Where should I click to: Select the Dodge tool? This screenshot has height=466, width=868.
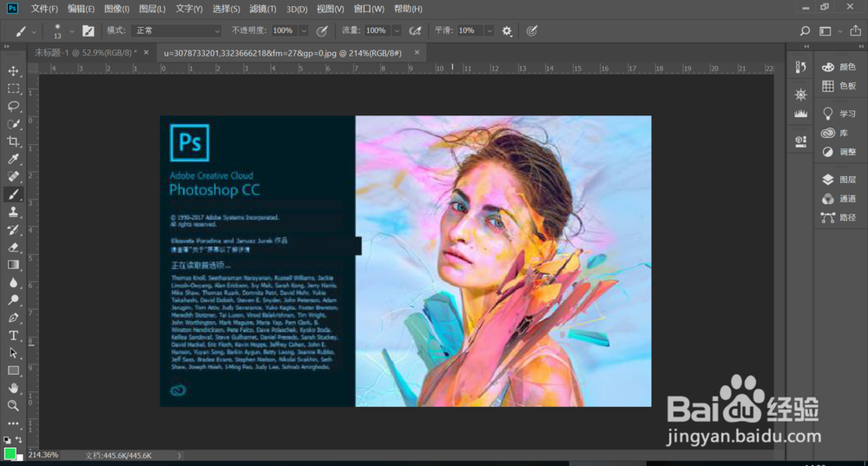pos(13,300)
